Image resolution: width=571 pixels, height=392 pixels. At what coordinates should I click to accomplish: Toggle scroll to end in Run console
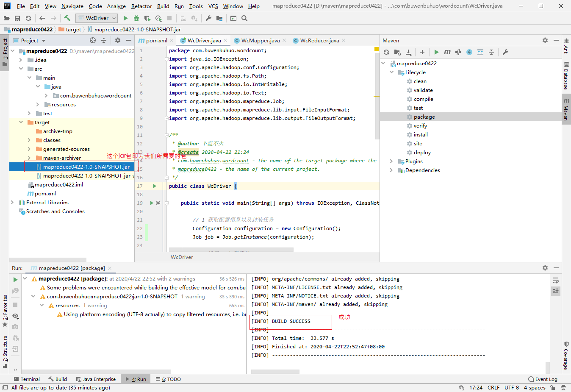point(556,291)
